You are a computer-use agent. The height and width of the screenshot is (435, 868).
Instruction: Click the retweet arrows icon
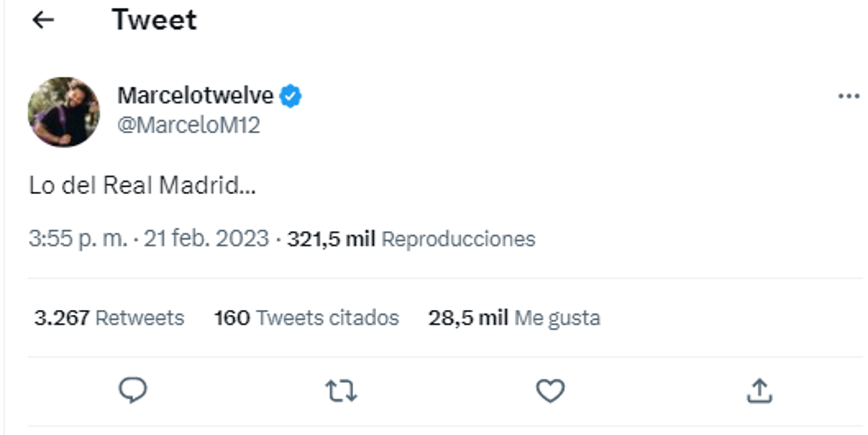pyautogui.click(x=341, y=392)
